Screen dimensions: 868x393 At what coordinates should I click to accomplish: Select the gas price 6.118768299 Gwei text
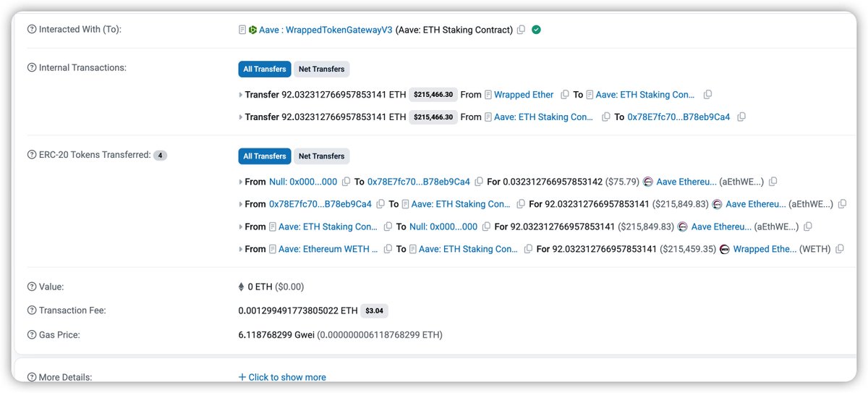[x=276, y=335]
